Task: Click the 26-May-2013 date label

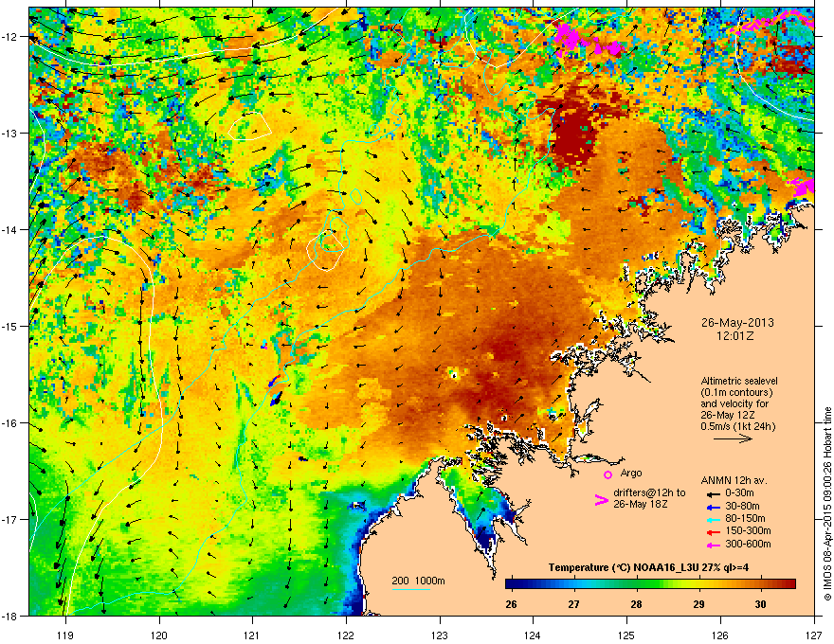Action: 737,323
